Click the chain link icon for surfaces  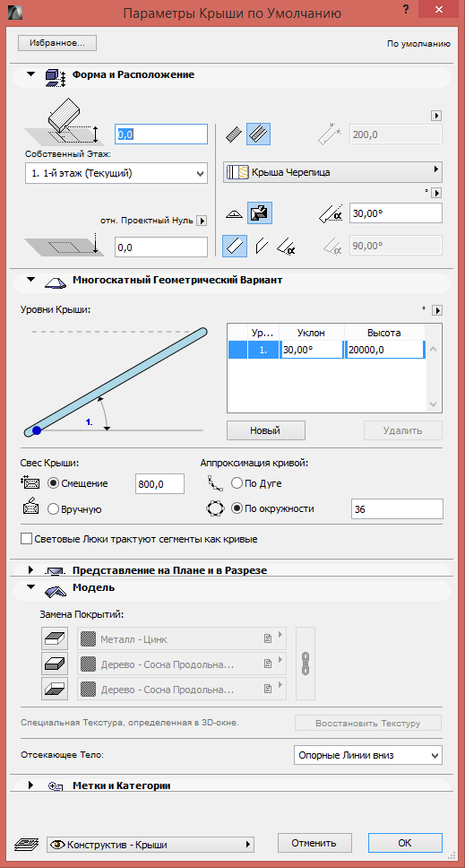pyautogui.click(x=306, y=664)
